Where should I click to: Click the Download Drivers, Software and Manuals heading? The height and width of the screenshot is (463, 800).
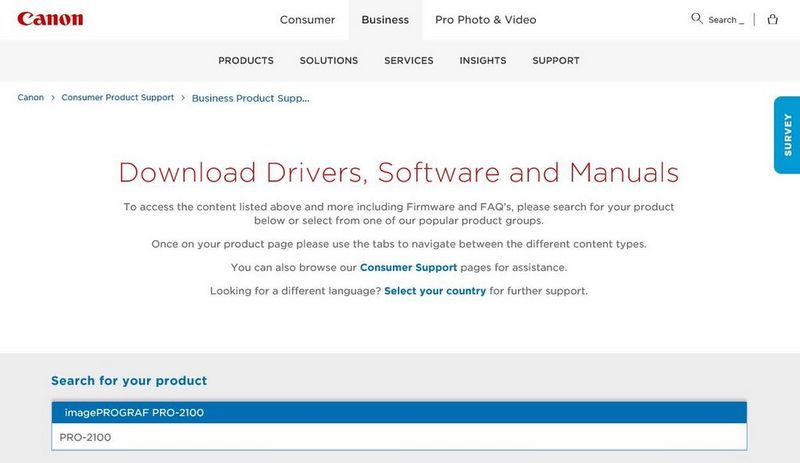[x=399, y=172]
